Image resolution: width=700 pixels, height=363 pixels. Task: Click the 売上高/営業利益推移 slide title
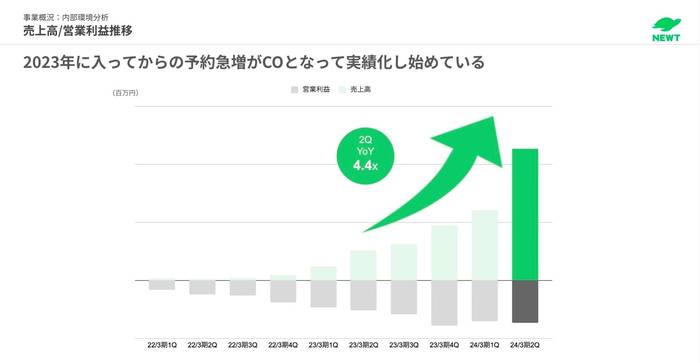coord(78,31)
